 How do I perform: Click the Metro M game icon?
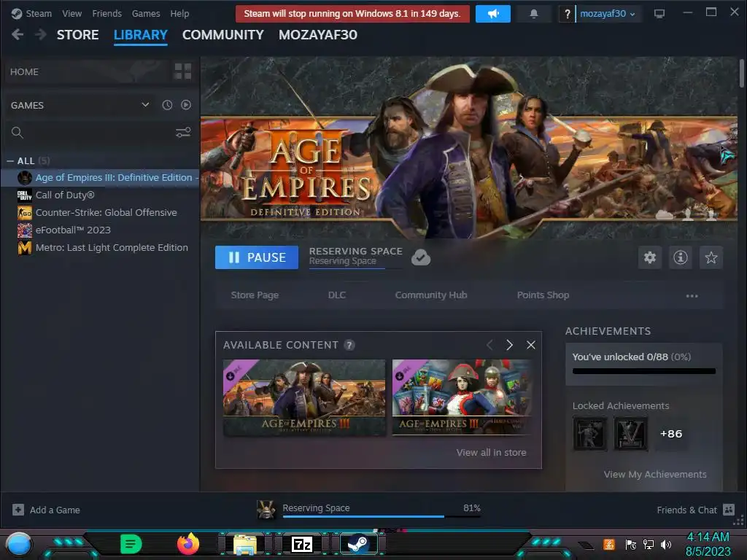[x=24, y=248]
